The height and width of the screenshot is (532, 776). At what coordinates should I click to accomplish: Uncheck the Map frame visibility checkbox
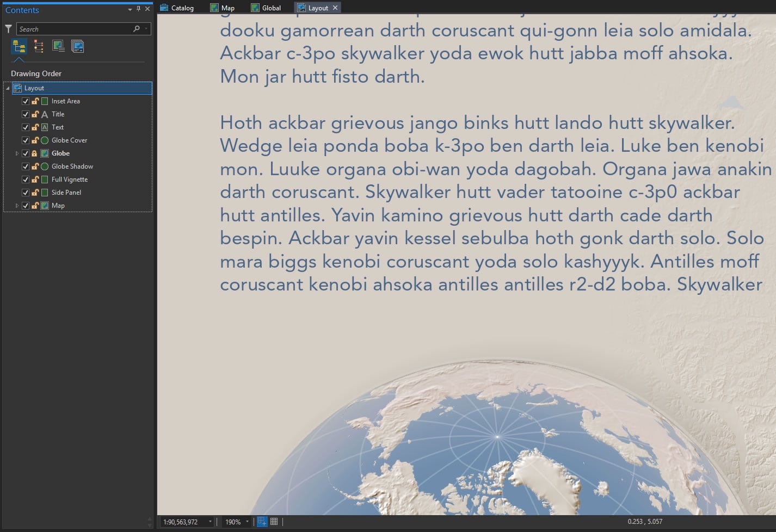pos(25,206)
